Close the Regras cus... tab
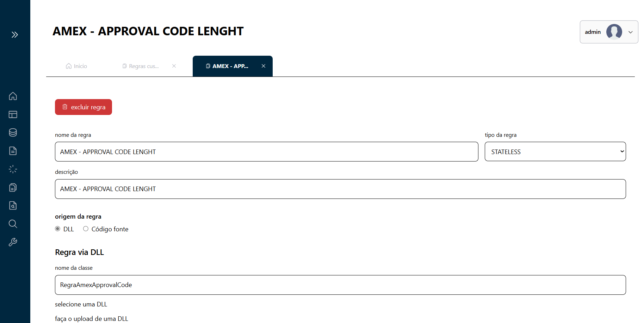This screenshot has height=323, width=644. click(x=174, y=66)
